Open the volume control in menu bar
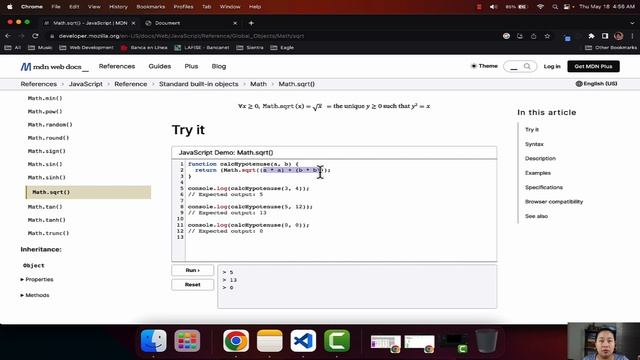The height and width of the screenshot is (360, 640). [493, 7]
